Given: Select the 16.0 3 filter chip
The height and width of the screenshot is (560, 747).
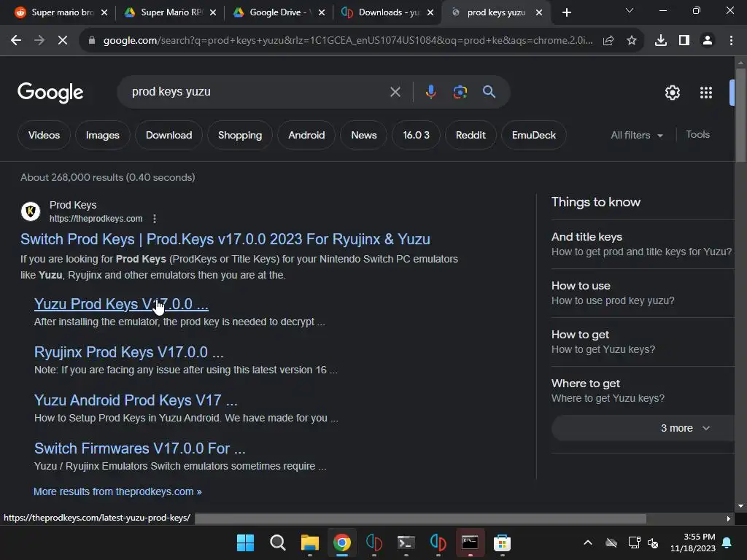Looking at the screenshot, I should pos(416,135).
